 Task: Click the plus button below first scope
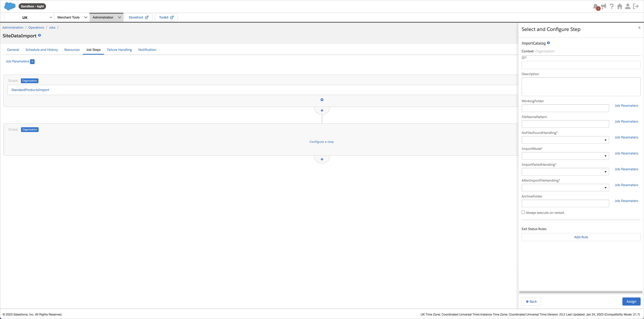tap(322, 111)
